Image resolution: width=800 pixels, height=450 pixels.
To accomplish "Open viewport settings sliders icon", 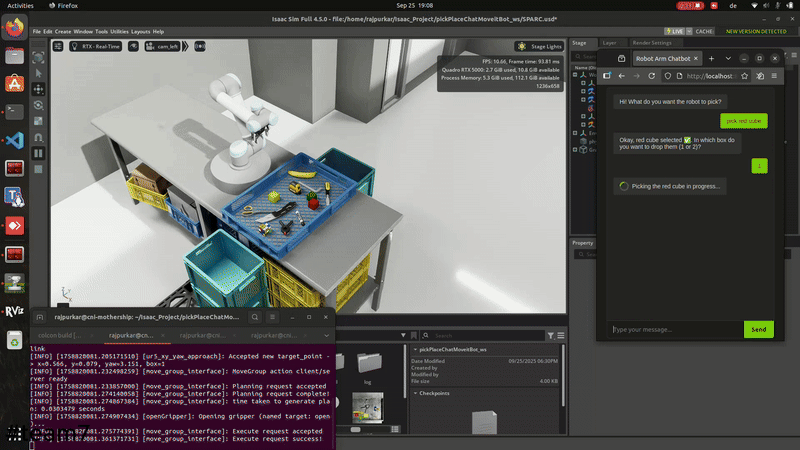I will [x=58, y=46].
